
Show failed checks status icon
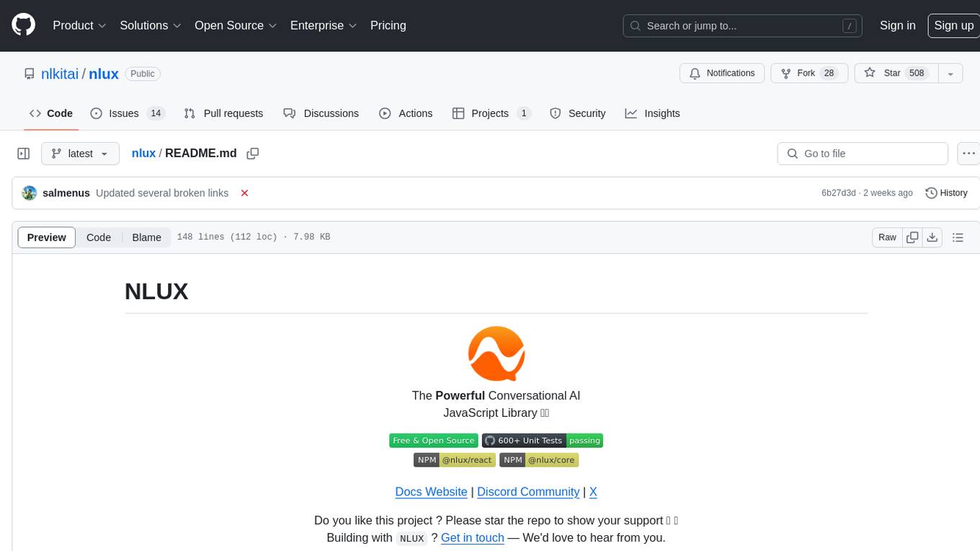(244, 193)
